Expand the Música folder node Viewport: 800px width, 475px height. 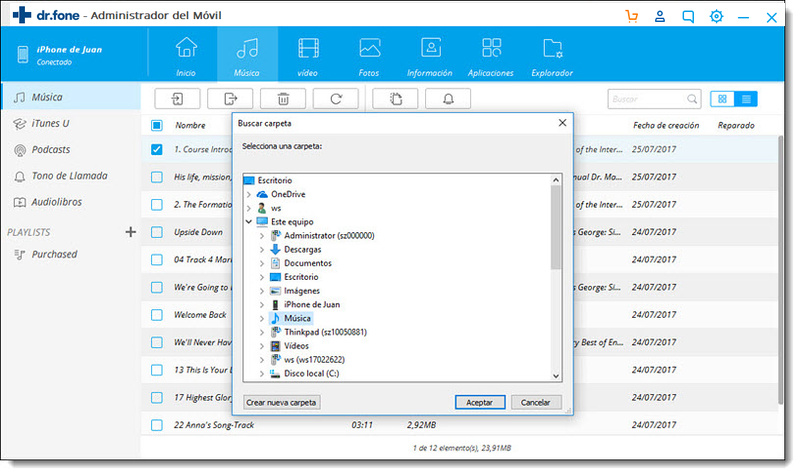click(x=262, y=318)
